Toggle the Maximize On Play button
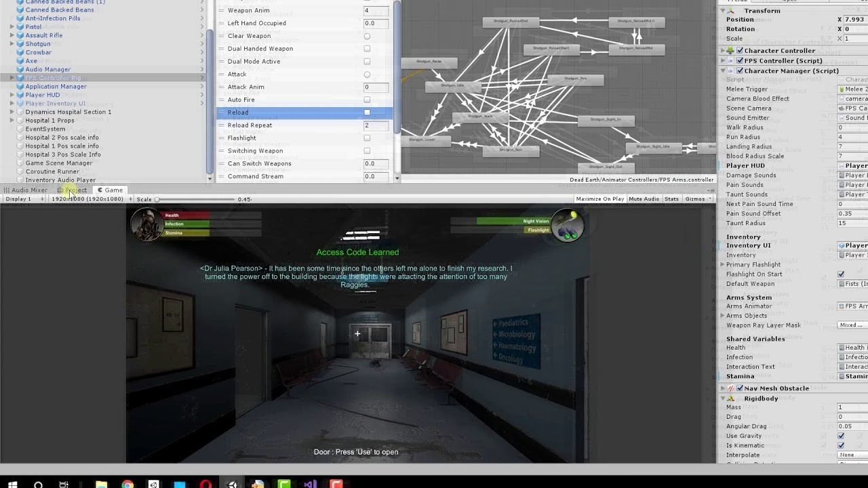This screenshot has height=488, width=868. pyautogui.click(x=599, y=199)
